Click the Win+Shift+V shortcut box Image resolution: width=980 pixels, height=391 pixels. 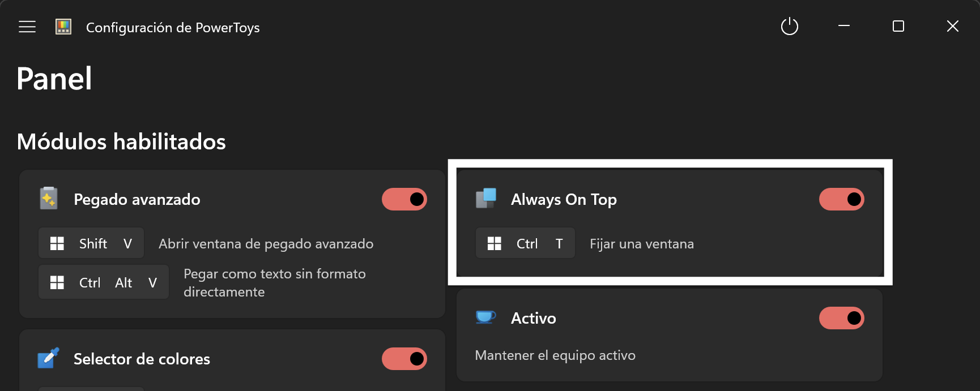point(91,243)
